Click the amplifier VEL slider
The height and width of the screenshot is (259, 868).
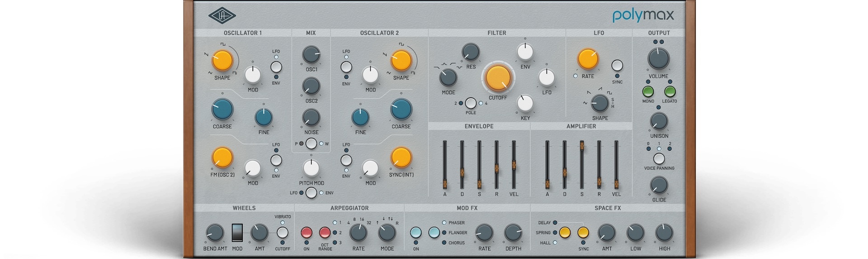[616, 165]
